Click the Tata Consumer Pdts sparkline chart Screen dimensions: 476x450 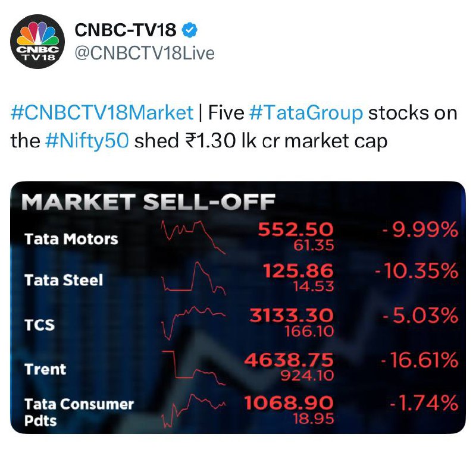[x=193, y=411]
